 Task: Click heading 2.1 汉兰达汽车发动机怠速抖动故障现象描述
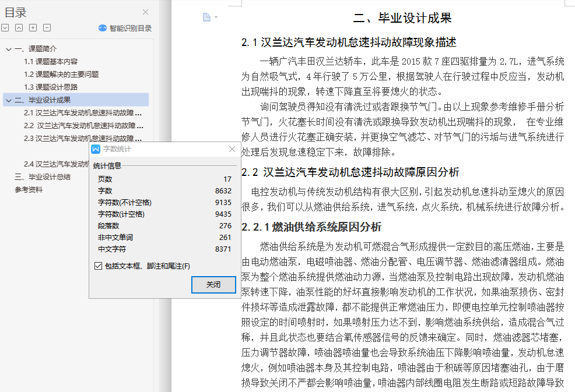pyautogui.click(x=349, y=43)
